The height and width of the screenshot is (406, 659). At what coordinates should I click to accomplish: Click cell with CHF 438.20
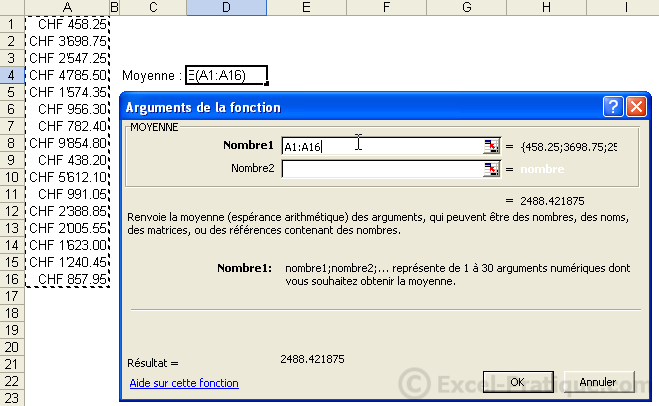pos(67,160)
